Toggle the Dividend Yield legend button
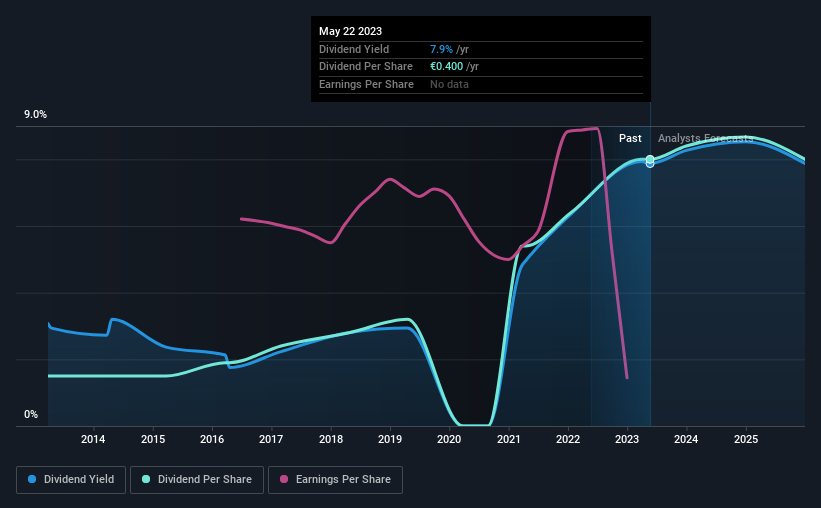The height and width of the screenshot is (508, 821). 71,480
